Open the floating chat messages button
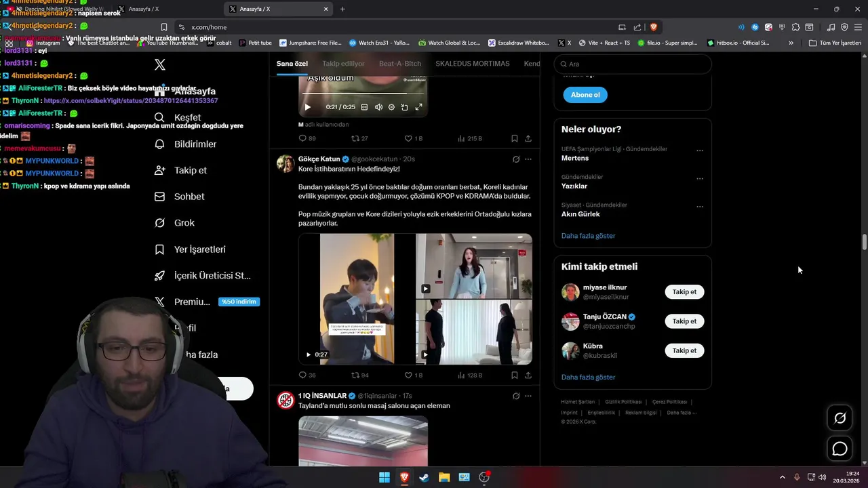 tap(840, 449)
